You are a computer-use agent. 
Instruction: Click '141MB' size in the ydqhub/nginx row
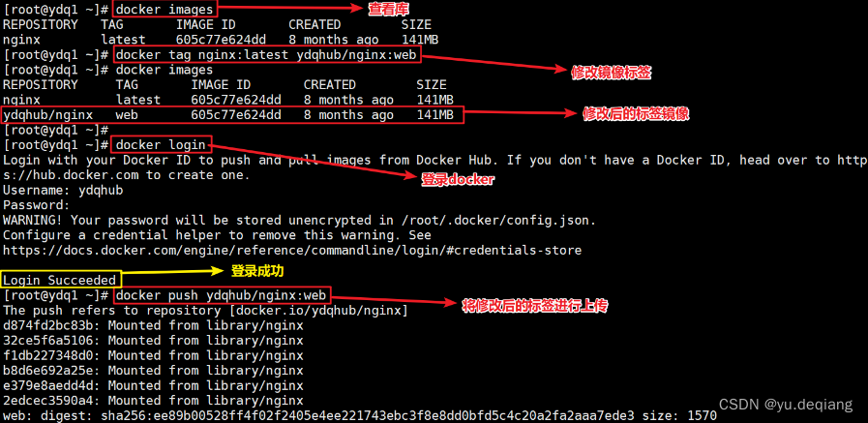coord(434,115)
